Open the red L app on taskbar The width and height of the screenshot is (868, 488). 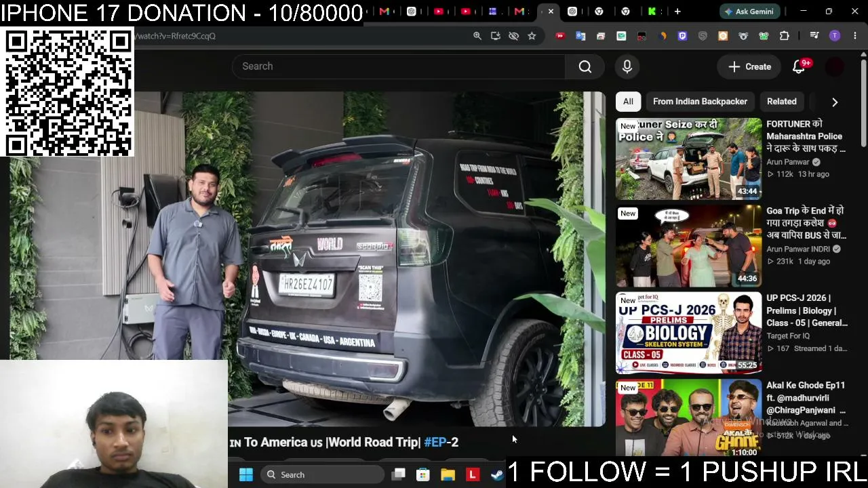coord(472,474)
